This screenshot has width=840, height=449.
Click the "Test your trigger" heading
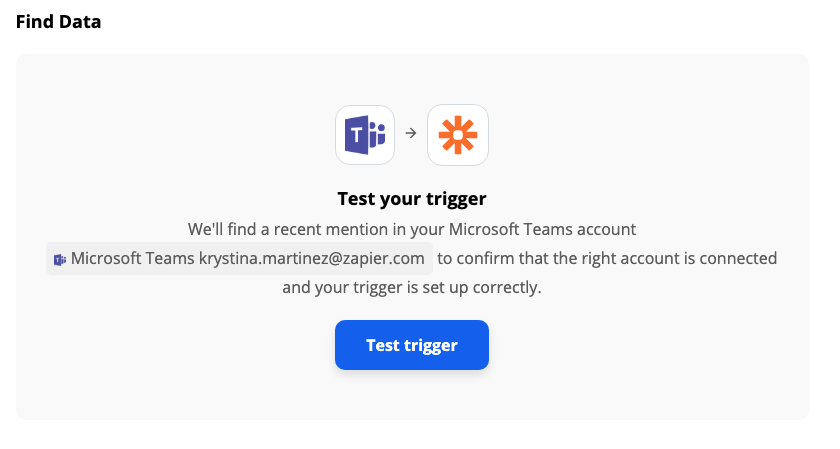(x=412, y=199)
